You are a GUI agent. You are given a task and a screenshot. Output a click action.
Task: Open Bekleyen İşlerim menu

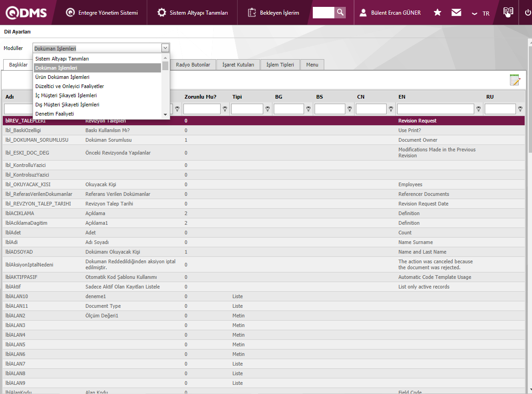click(274, 13)
